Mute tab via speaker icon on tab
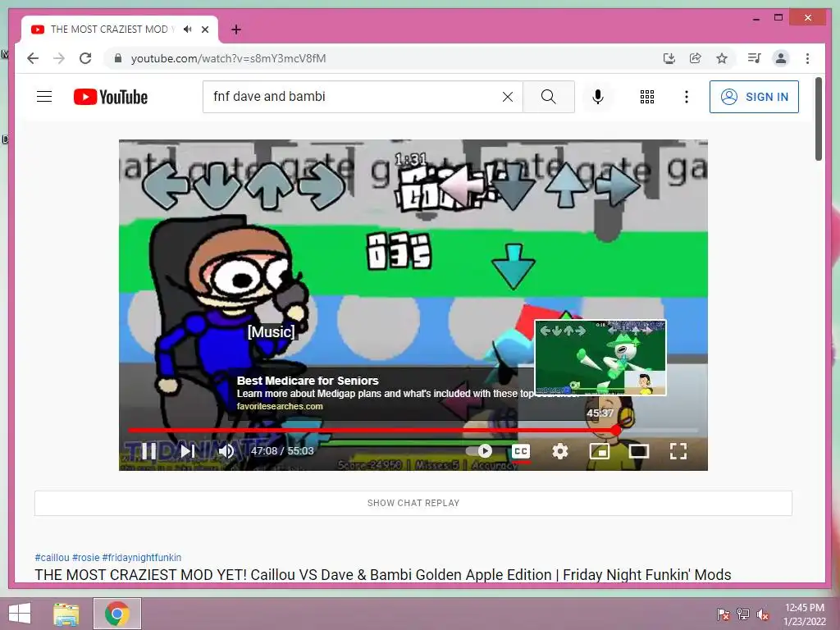 (x=188, y=30)
